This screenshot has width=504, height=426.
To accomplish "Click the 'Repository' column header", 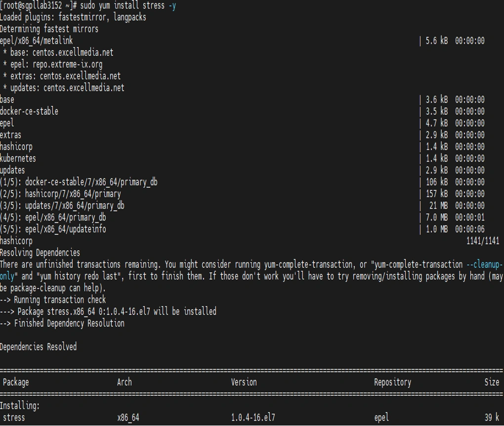I will point(392,383).
